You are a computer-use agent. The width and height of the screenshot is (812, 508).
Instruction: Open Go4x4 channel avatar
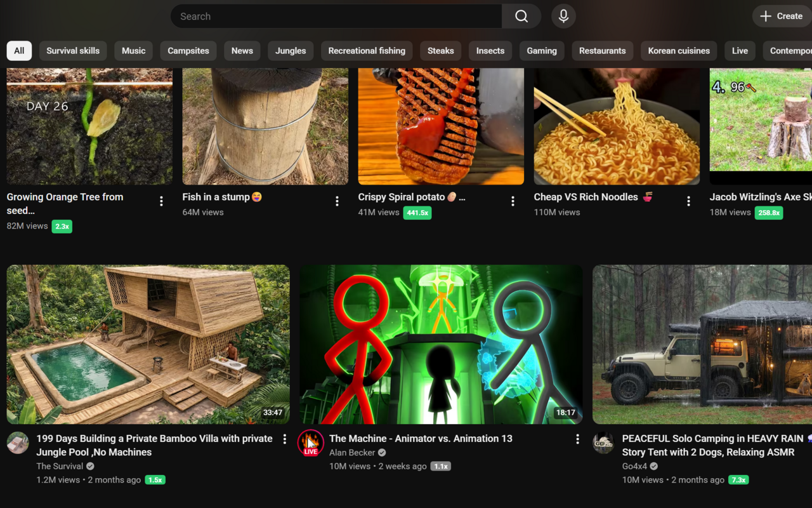(603, 443)
